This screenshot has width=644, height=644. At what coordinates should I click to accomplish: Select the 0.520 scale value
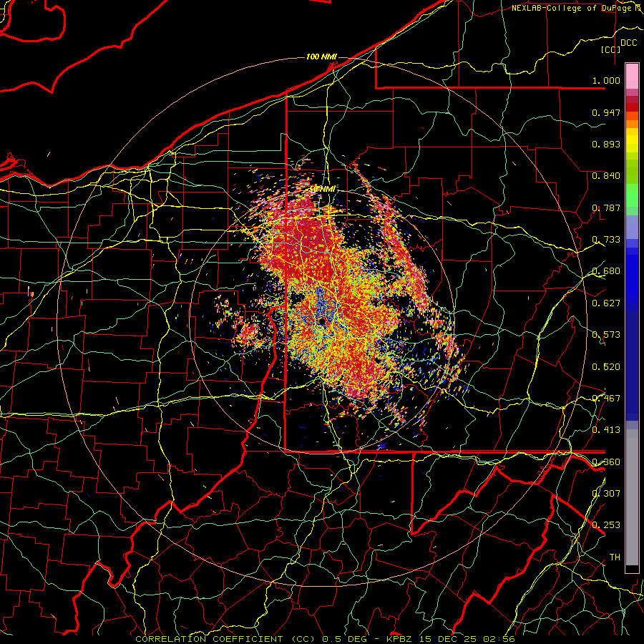pyautogui.click(x=606, y=367)
